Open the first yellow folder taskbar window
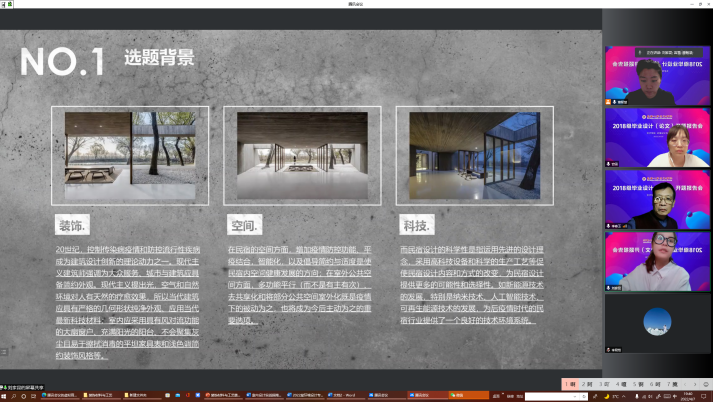The height and width of the screenshot is (402, 713). pos(101,396)
